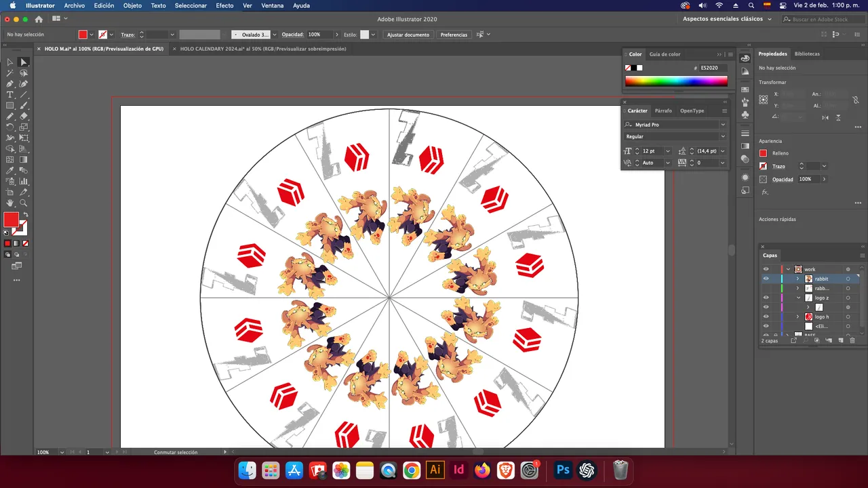Hide the rabbit sublayer
Viewport: 868px width, 488px height.
(x=766, y=279)
